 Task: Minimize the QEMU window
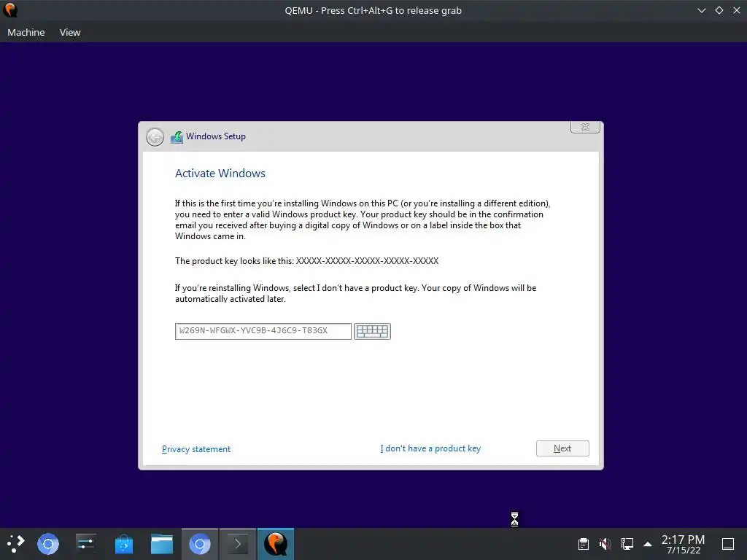(701, 10)
